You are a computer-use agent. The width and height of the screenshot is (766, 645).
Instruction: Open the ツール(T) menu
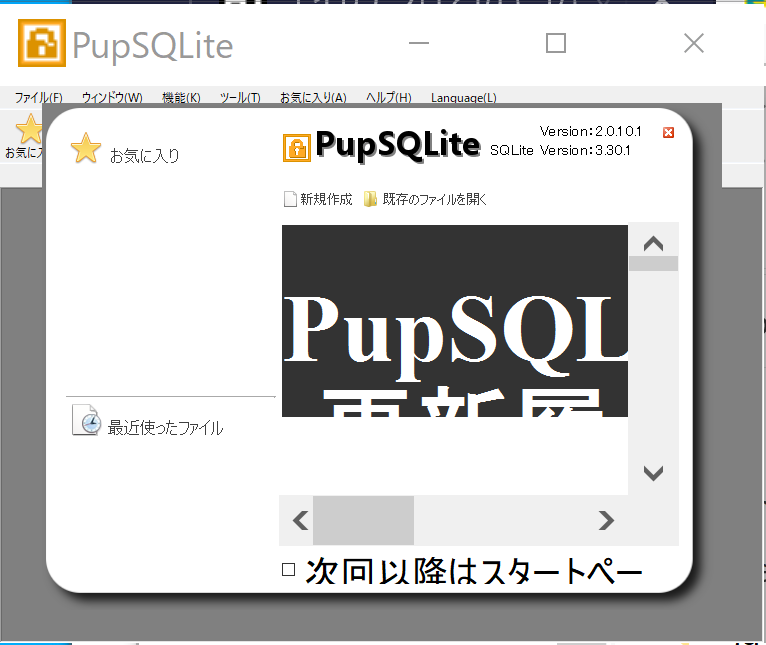point(240,98)
